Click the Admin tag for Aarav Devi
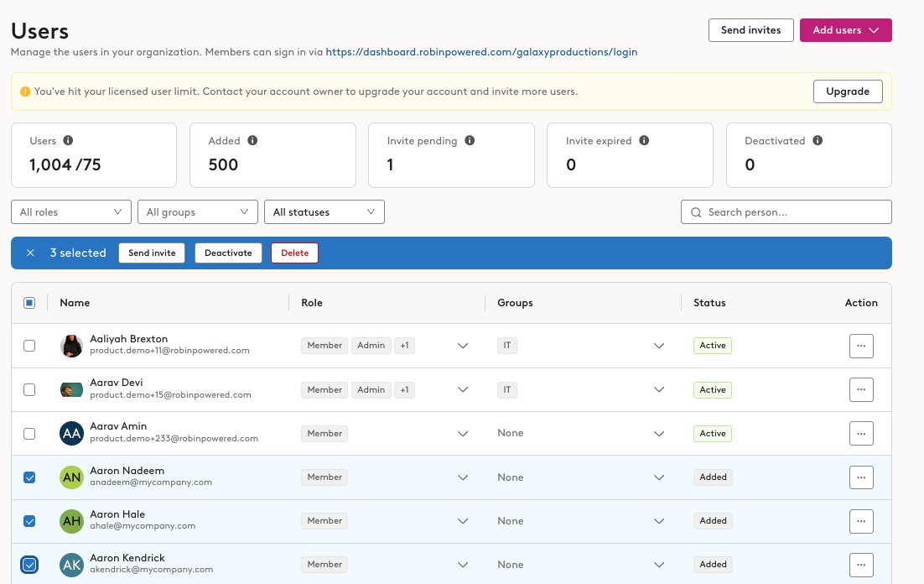Viewport: 924px width, 584px height. [371, 390]
